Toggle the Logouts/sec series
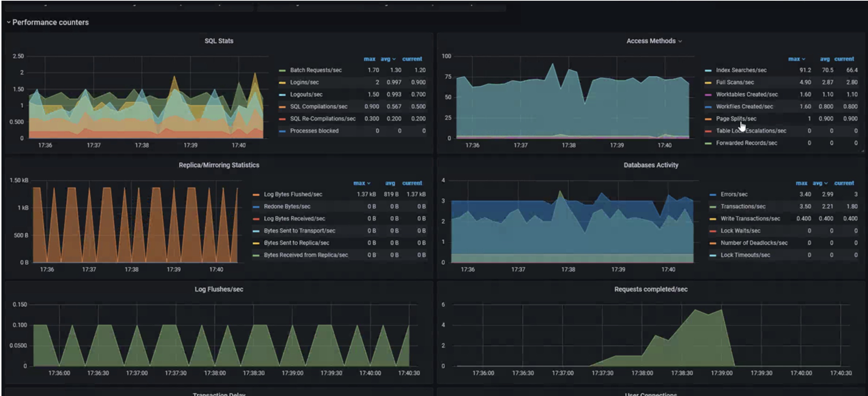Screen dimensions: 868x396 coord(306,94)
